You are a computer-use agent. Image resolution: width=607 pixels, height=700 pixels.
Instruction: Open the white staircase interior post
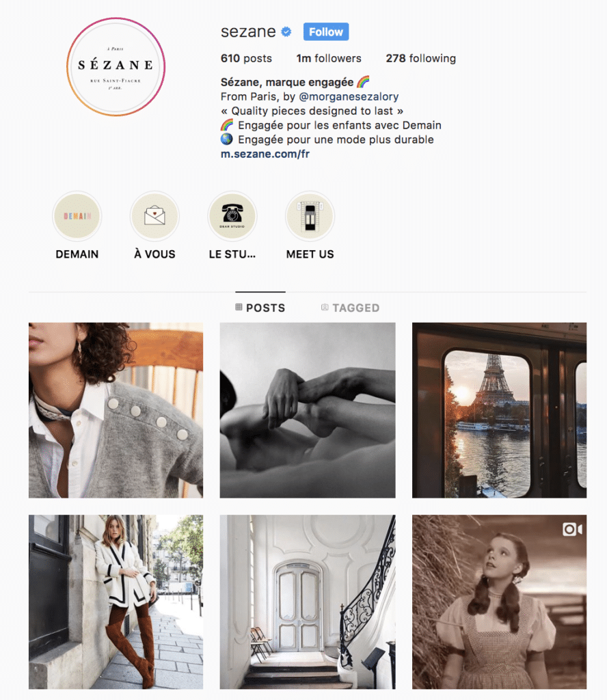point(308,602)
